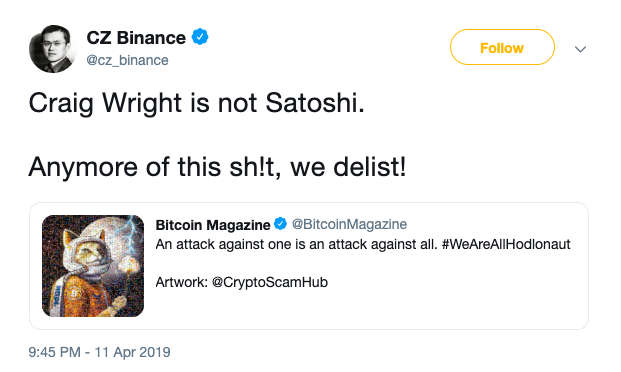The width and height of the screenshot is (621, 372).
Task: Visit the @cz_binance handle
Action: point(127,60)
